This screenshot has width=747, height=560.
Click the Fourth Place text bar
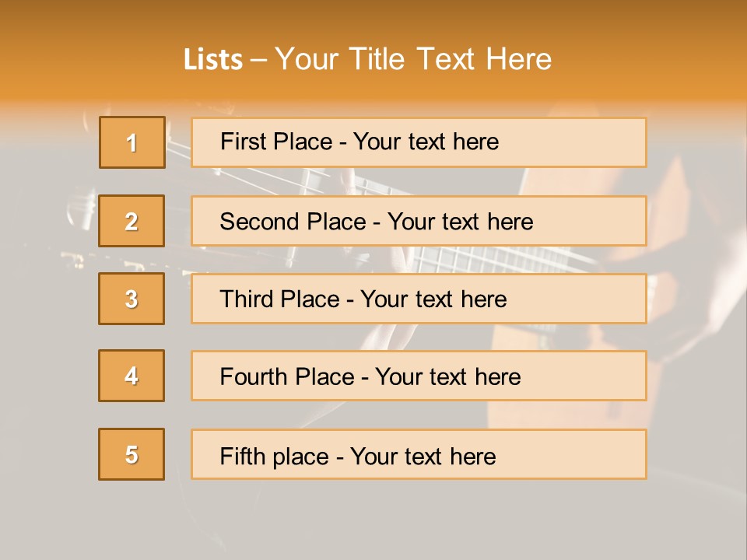[419, 376]
